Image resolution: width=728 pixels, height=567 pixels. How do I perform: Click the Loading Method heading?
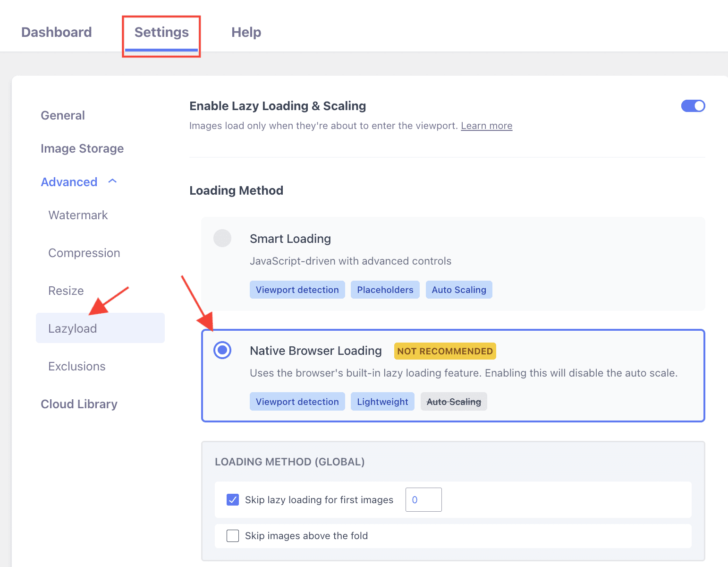tap(237, 190)
